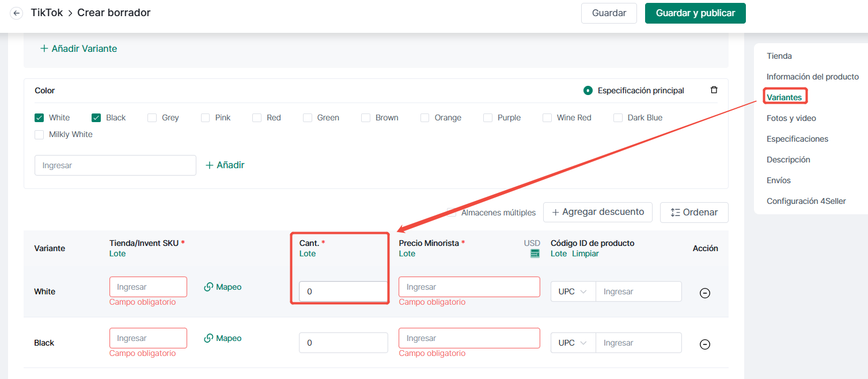The image size is (868, 379).
Task: Open UPC dropdown for White variant
Action: point(573,291)
